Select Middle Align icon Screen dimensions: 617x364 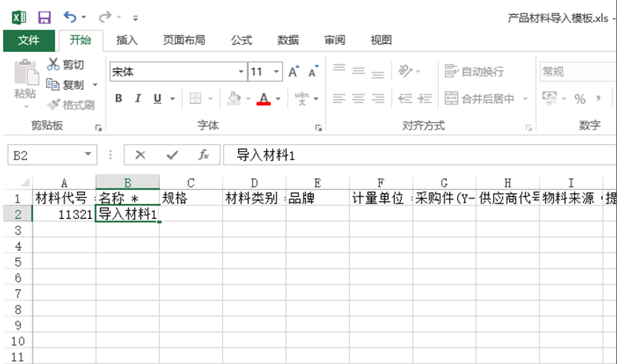359,71
